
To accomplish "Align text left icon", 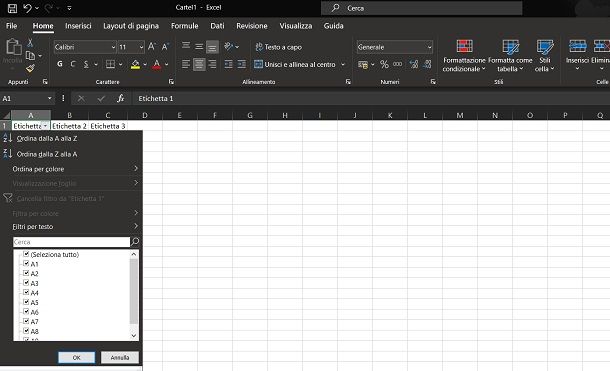I will click(x=186, y=64).
